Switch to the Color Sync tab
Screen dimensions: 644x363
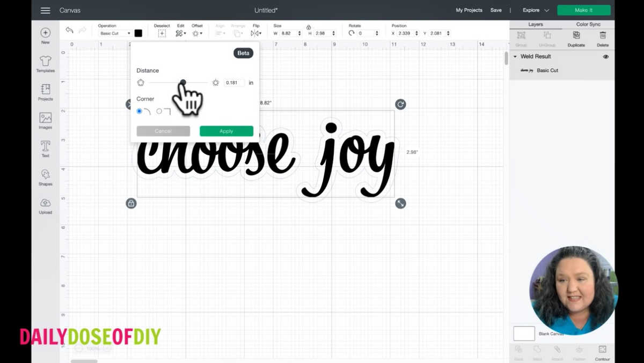[588, 25]
